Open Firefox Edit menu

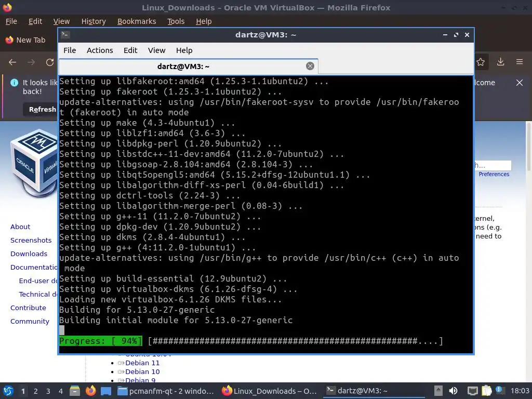[35, 21]
